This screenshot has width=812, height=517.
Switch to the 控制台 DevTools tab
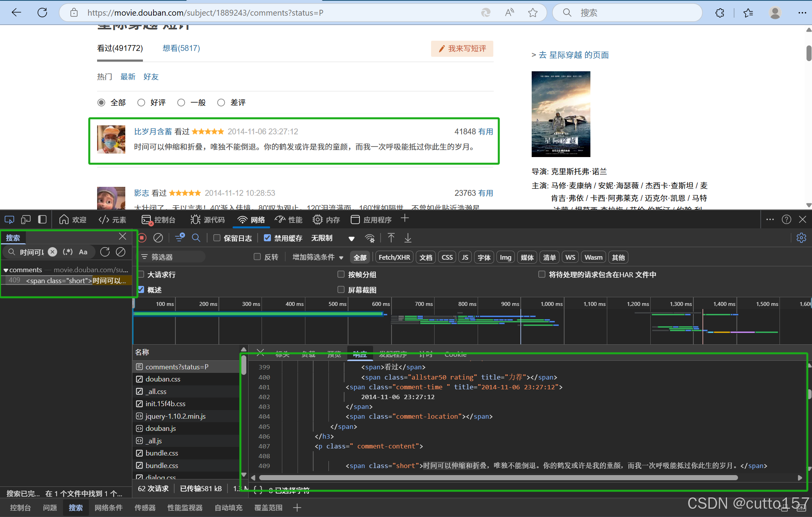coord(159,220)
